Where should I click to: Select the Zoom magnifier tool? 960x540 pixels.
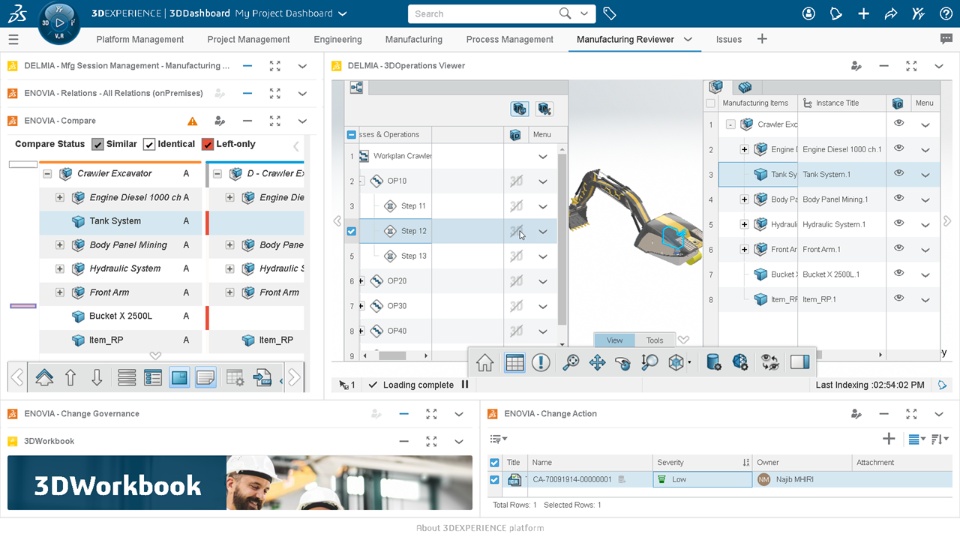click(649, 362)
